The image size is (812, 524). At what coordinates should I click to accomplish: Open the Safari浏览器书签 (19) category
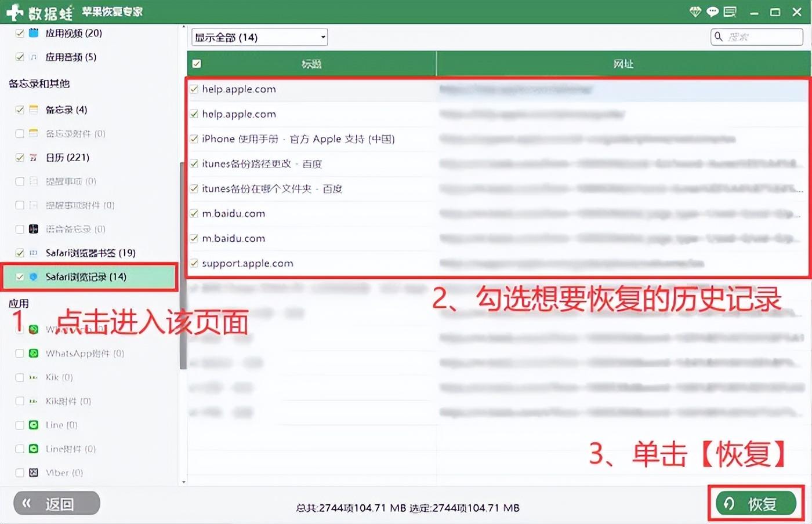[90, 253]
